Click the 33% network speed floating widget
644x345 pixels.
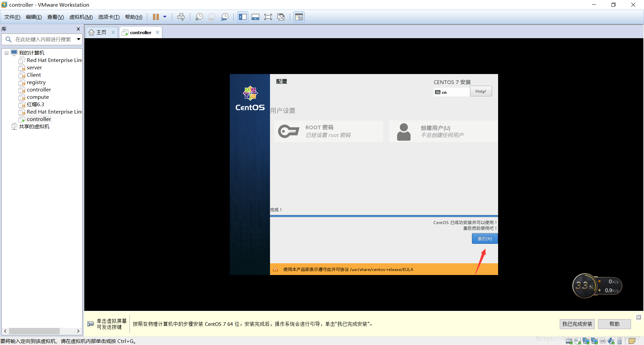click(597, 286)
